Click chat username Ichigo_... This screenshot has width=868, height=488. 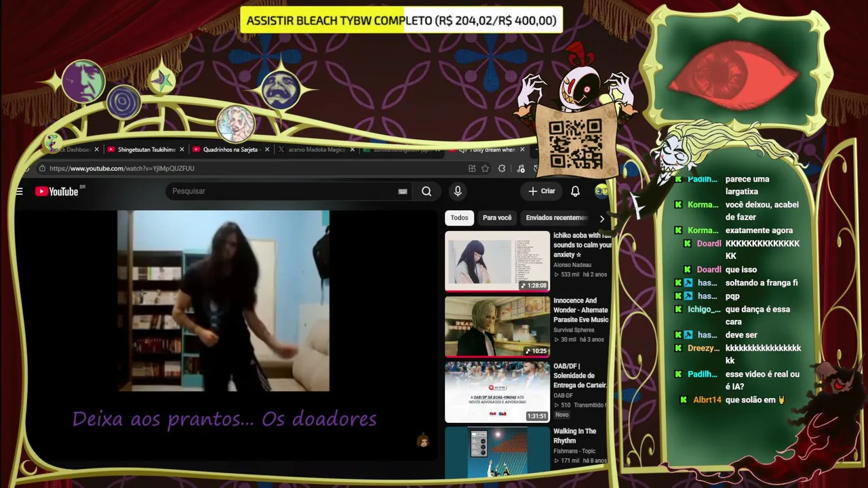(x=704, y=309)
